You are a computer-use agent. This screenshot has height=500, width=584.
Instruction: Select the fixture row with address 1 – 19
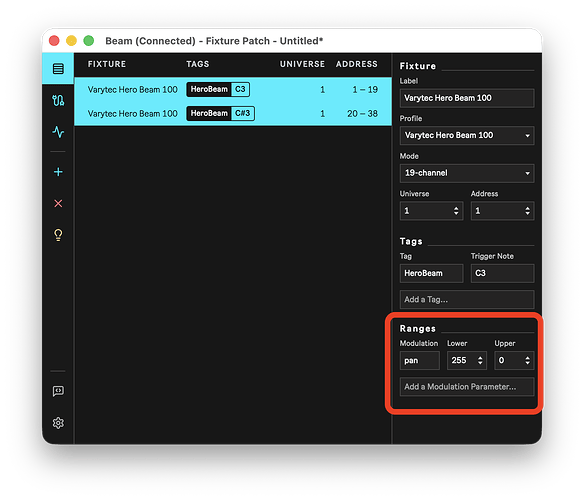click(x=233, y=89)
